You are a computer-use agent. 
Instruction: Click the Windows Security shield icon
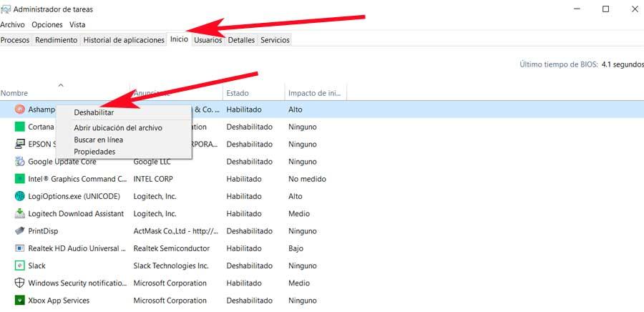(19, 283)
